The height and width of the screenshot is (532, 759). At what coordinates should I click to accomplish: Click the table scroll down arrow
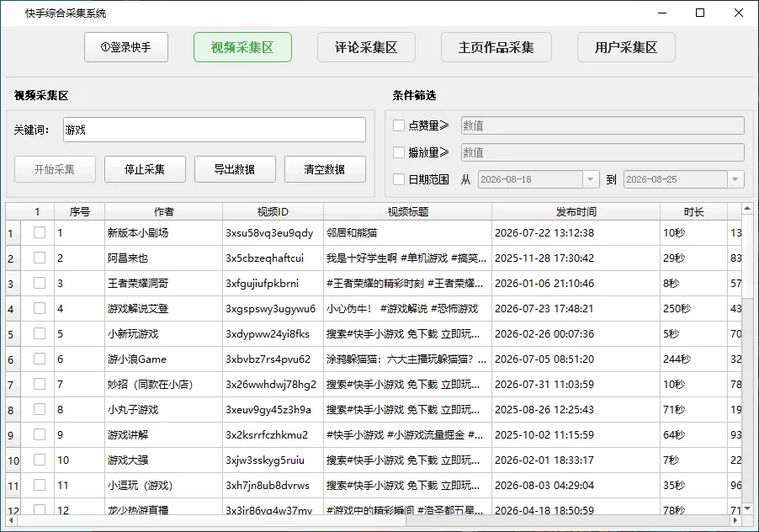(747, 508)
